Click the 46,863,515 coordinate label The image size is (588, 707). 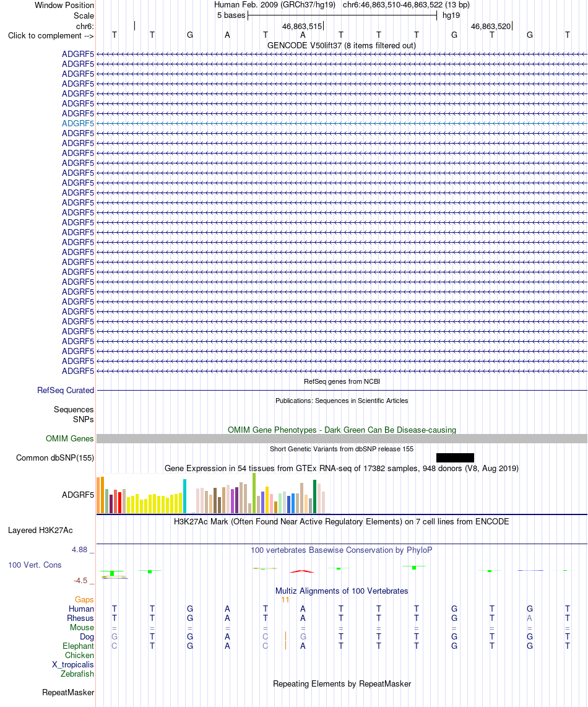pos(301,27)
